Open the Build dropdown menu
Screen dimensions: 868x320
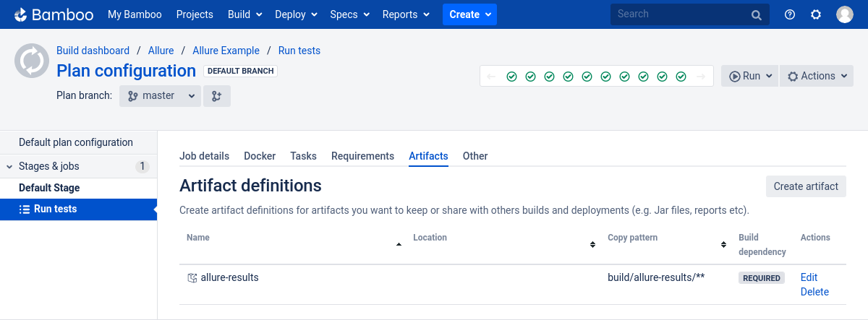pyautogui.click(x=244, y=14)
